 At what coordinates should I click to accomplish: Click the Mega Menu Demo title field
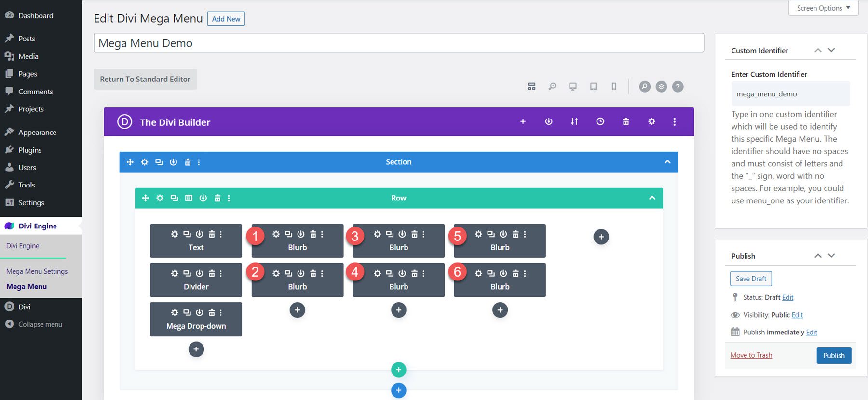399,43
